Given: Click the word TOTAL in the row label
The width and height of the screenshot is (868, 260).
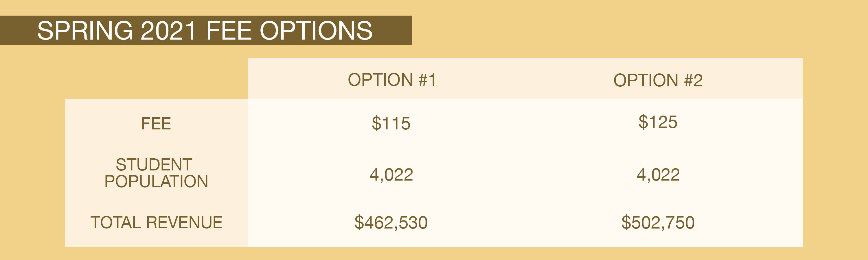Looking at the screenshot, I should point(115,223).
